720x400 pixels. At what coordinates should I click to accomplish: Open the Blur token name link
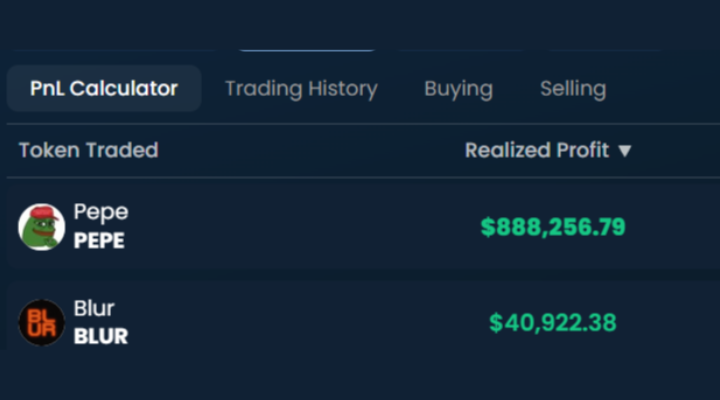[94, 308]
